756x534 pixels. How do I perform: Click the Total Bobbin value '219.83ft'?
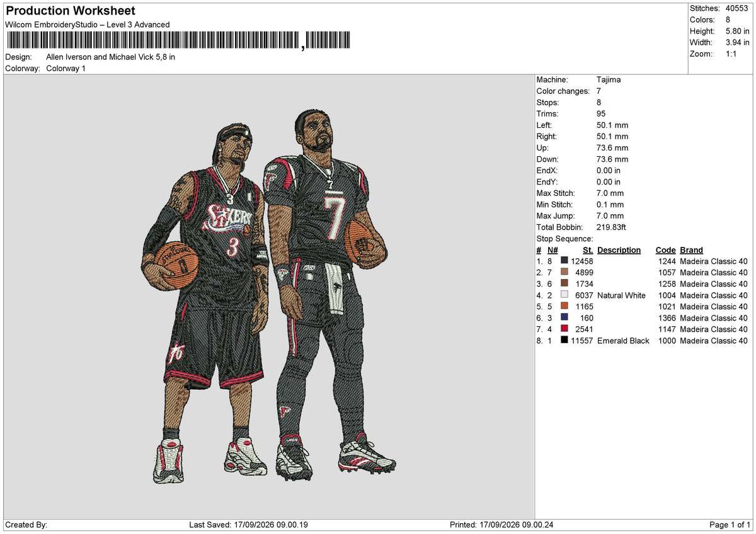pyautogui.click(x=611, y=227)
